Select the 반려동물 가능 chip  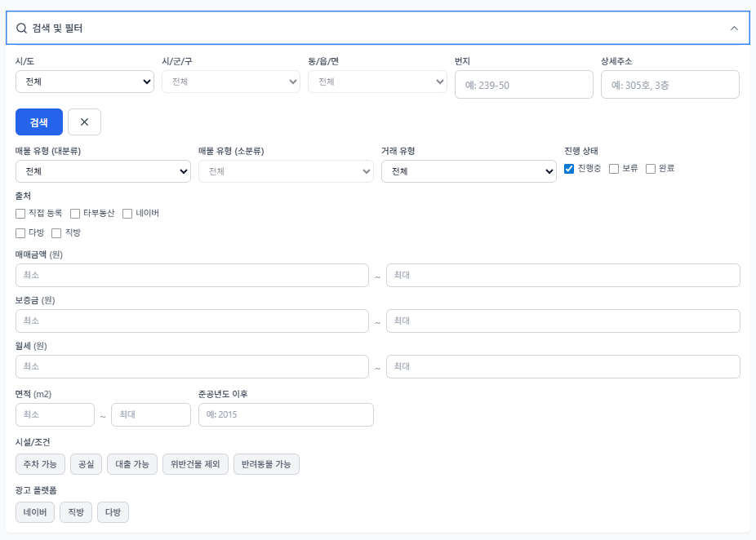pos(266,464)
